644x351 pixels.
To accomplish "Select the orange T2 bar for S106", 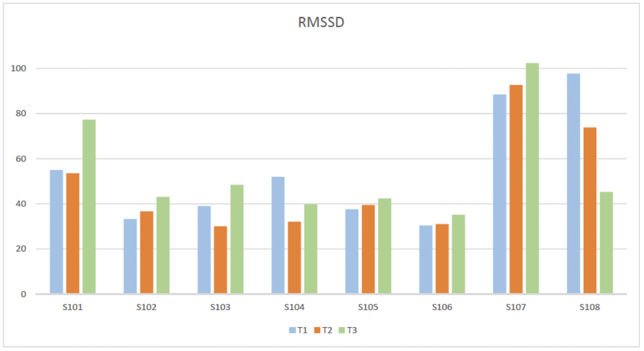I will point(442,258).
